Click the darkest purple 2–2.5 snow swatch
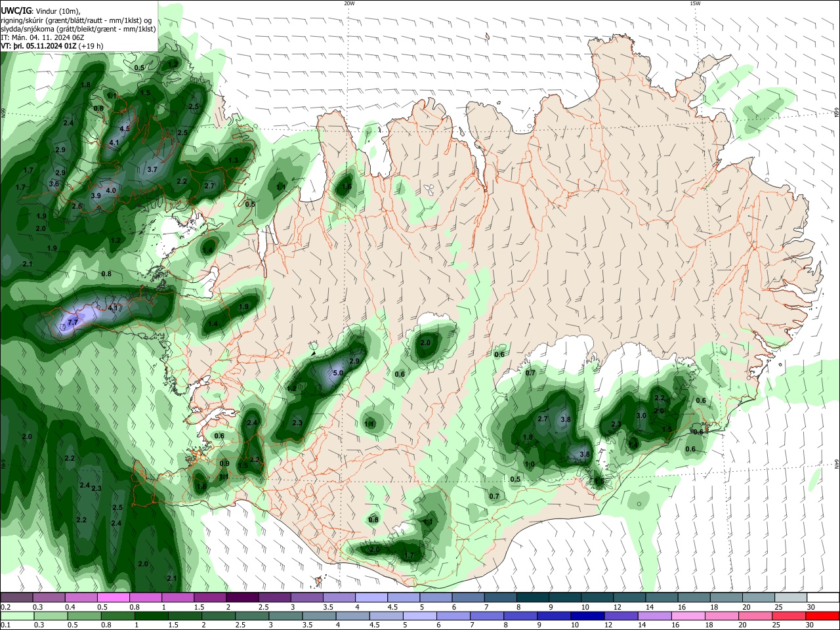 tap(242, 598)
